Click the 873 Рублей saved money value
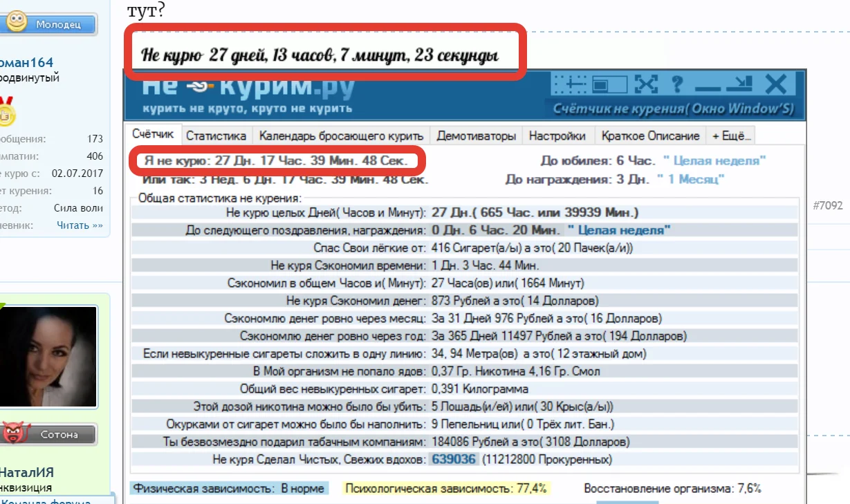 [x=515, y=301]
